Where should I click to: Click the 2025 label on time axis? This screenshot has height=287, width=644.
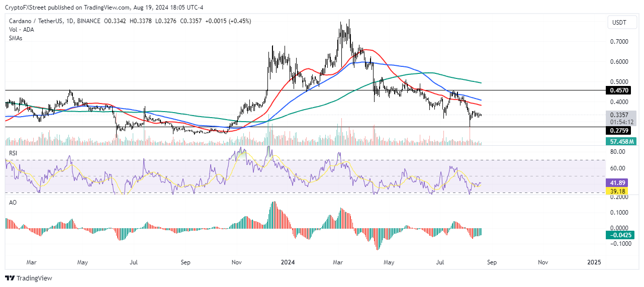[x=594, y=262]
